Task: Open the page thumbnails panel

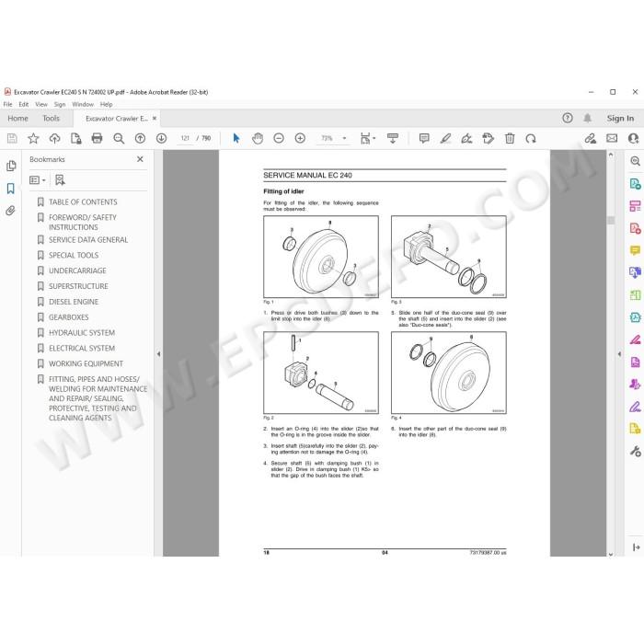Action: pyautogui.click(x=11, y=166)
